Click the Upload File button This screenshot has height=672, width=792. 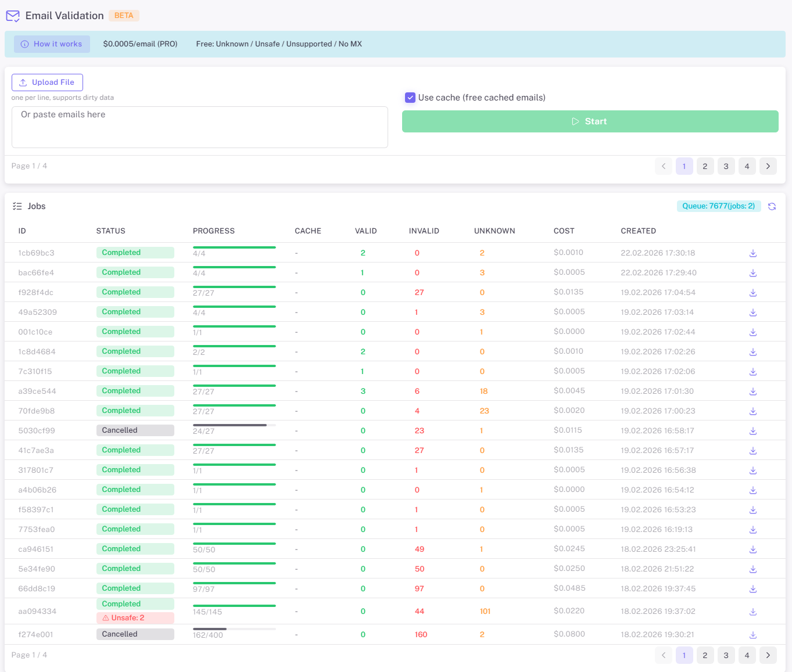pyautogui.click(x=47, y=82)
